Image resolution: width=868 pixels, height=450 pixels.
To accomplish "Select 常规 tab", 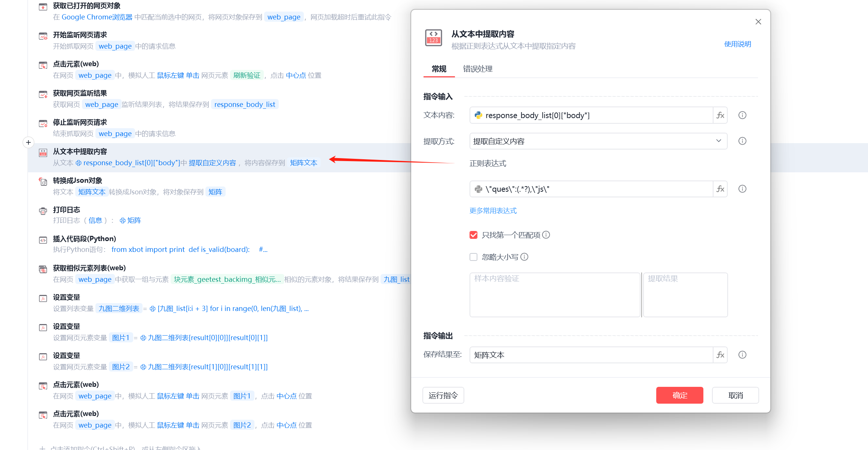I will pos(439,69).
